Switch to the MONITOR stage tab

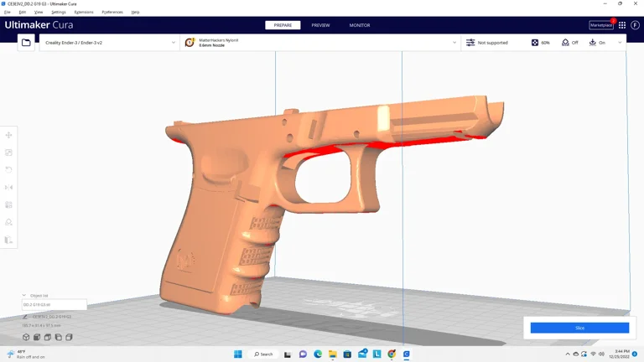(x=359, y=25)
